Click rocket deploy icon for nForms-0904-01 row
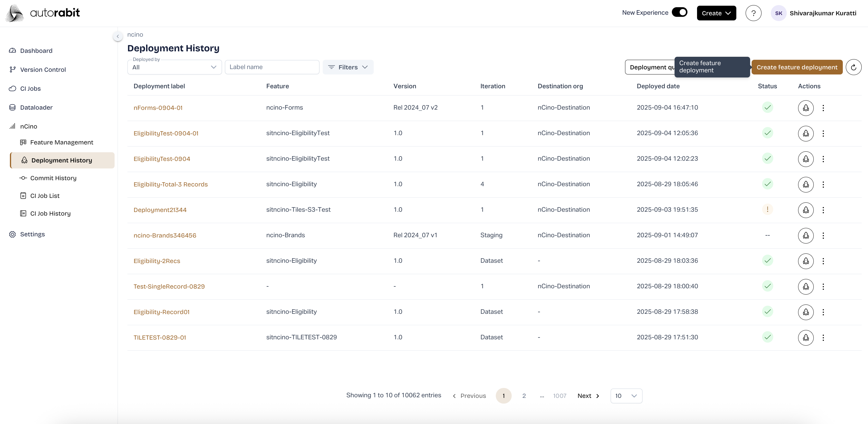868x424 pixels. 805,108
